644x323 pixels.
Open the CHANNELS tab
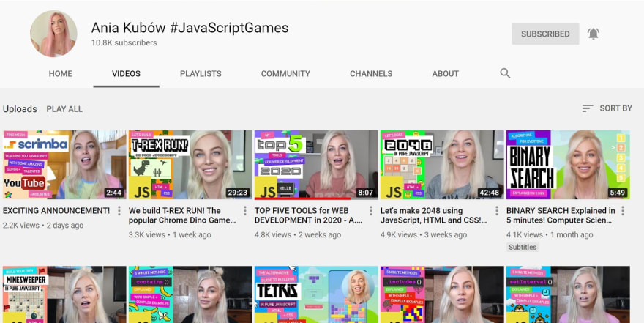pyautogui.click(x=371, y=74)
